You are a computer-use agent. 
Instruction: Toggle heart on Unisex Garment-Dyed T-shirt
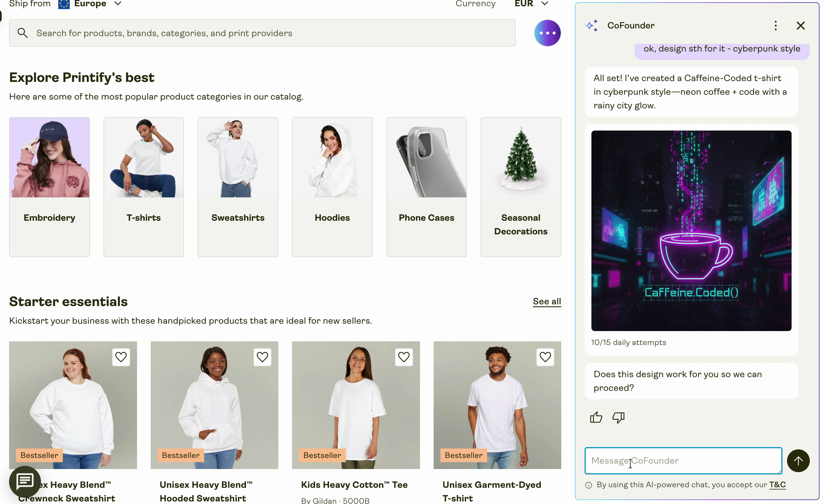point(545,357)
